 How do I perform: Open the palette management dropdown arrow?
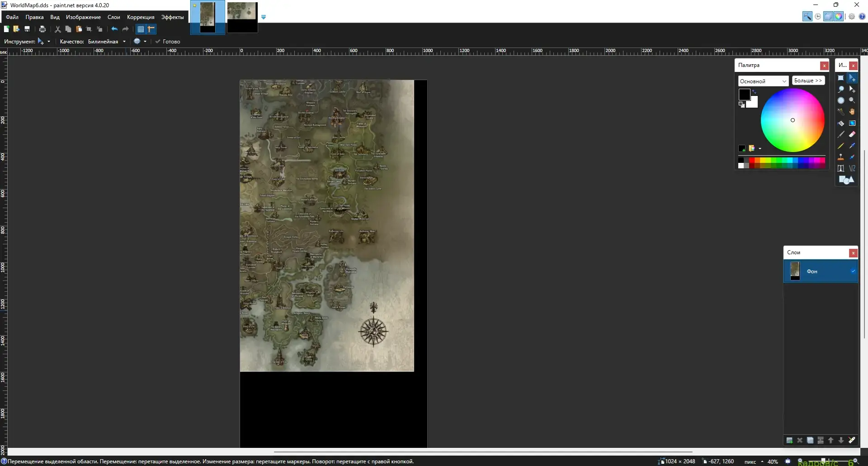[760, 148]
